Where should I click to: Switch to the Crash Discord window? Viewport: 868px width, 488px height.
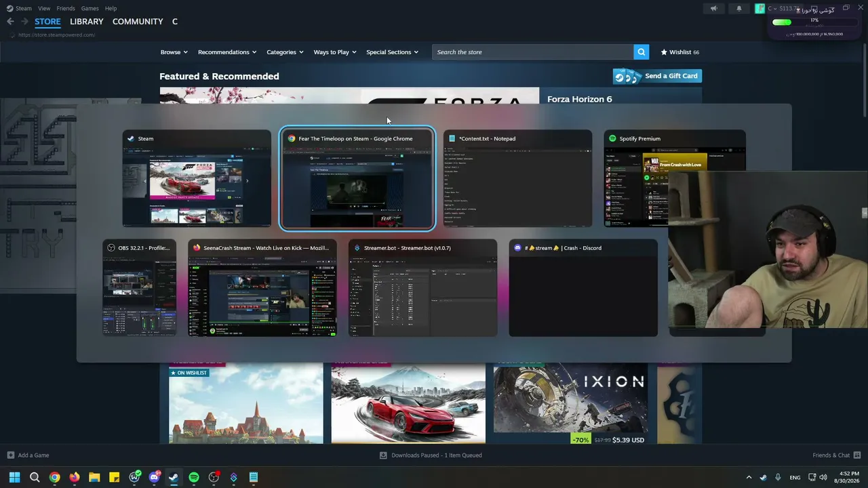pos(583,288)
